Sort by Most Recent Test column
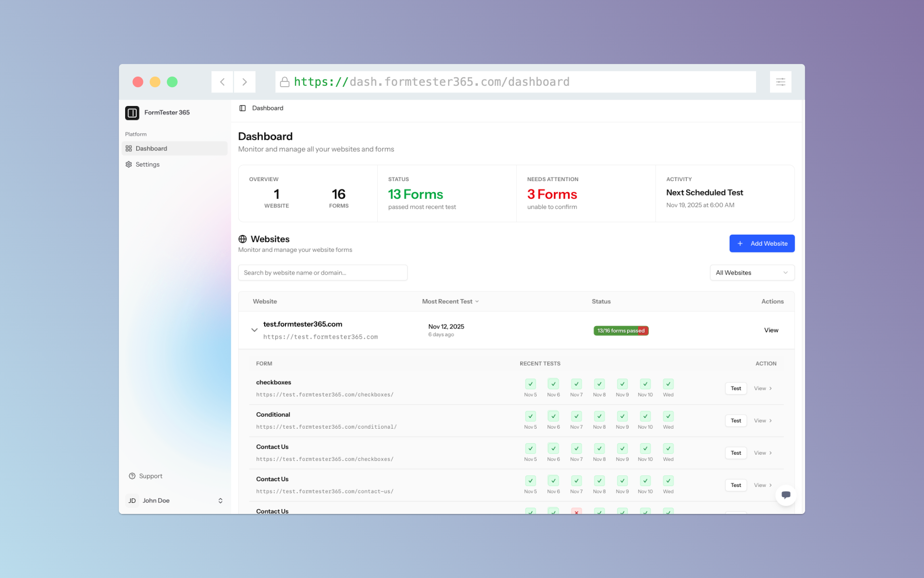 click(450, 302)
